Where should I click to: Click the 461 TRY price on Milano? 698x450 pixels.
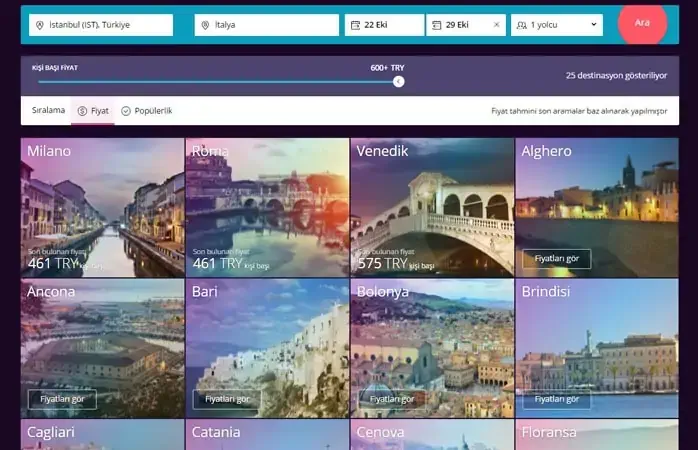pyautogui.click(x=53, y=264)
